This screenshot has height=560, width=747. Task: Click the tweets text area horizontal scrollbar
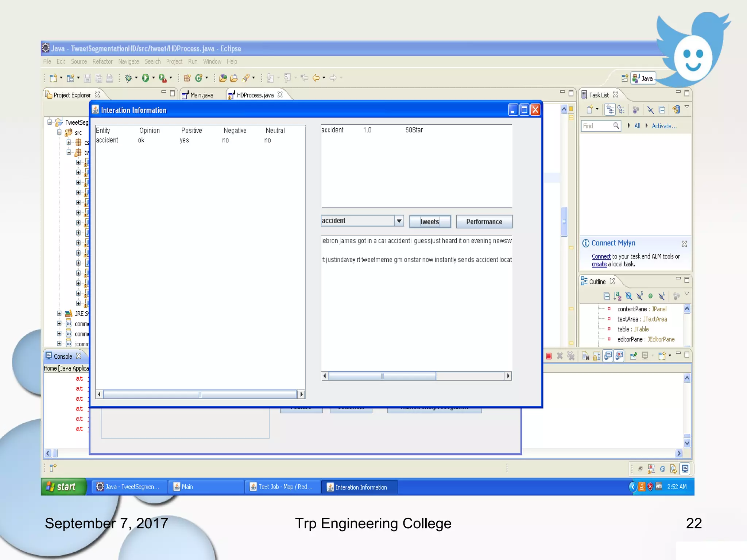click(x=382, y=376)
